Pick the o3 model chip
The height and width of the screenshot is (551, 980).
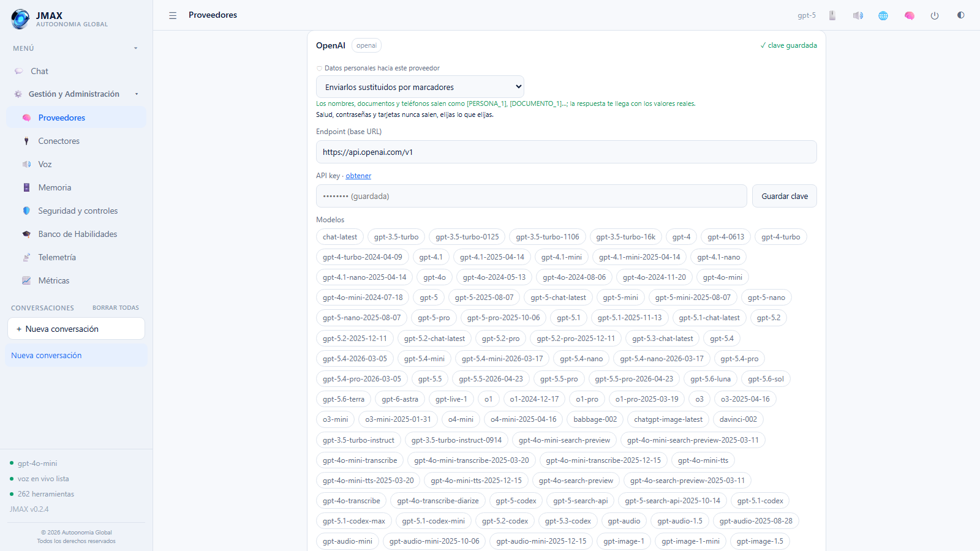[x=699, y=399]
